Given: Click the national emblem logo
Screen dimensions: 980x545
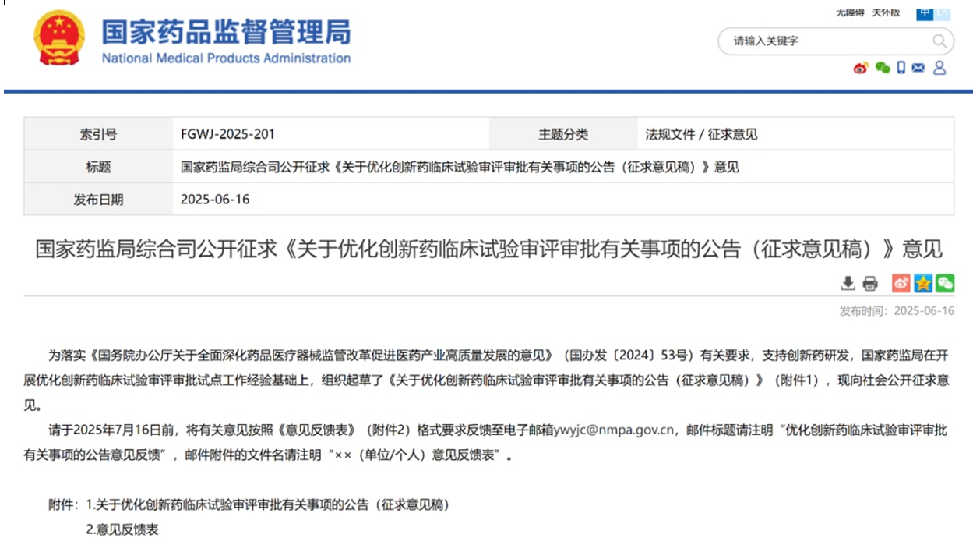Looking at the screenshot, I should pyautogui.click(x=59, y=39).
